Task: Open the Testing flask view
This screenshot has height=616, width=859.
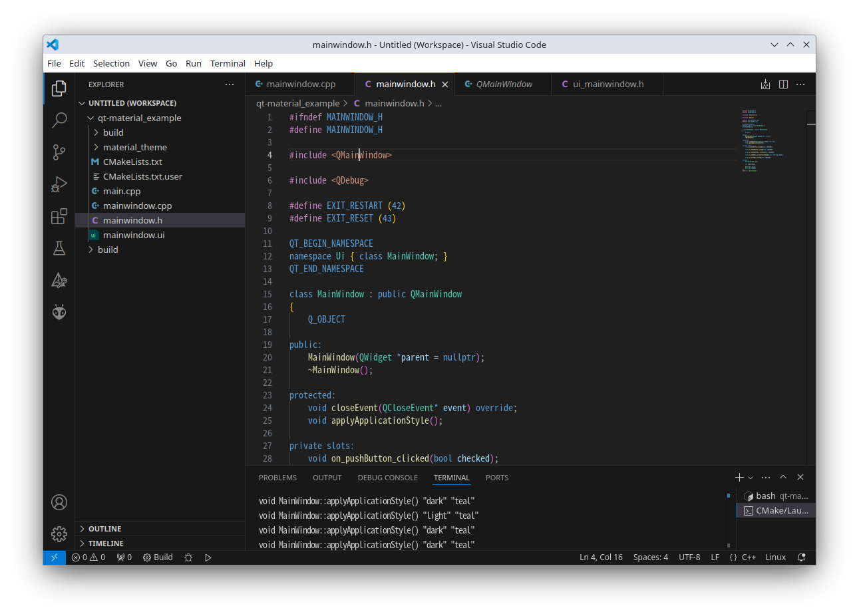Action: click(59, 248)
